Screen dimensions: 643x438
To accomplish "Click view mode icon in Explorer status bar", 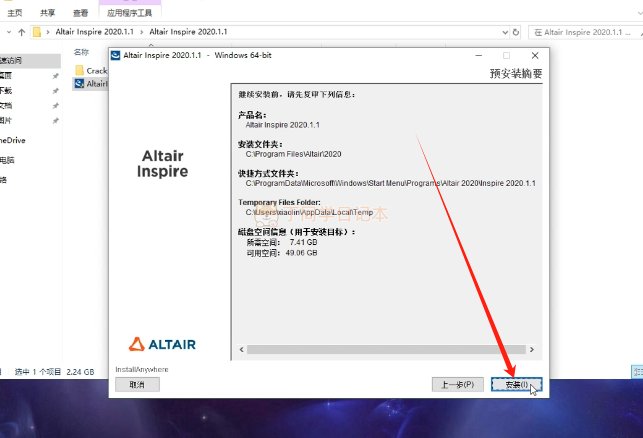I will pos(637,372).
